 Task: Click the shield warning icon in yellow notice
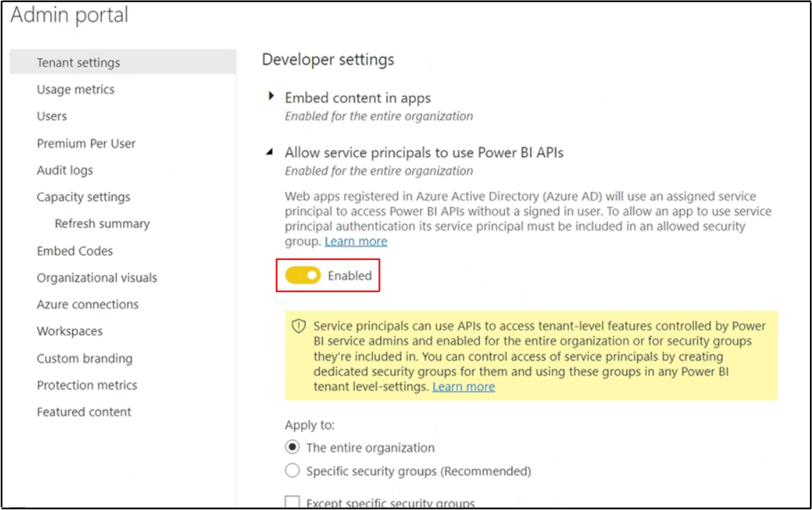(x=299, y=326)
